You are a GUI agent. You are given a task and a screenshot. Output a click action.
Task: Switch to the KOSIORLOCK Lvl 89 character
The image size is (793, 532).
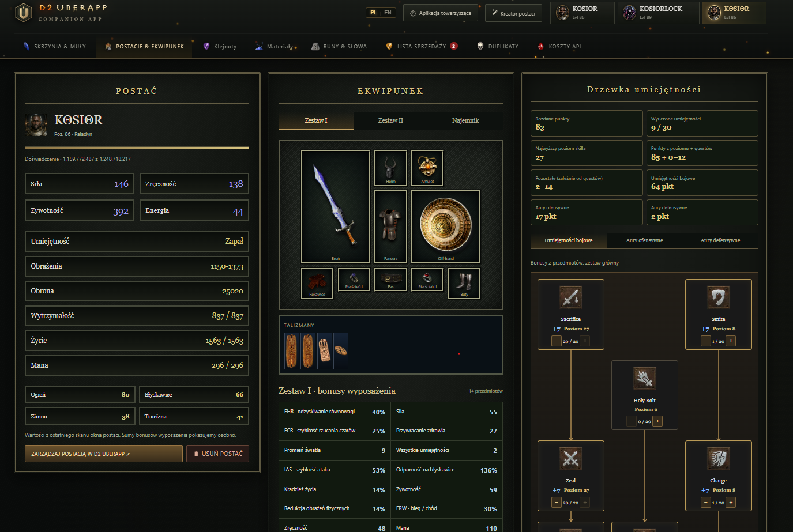[x=658, y=13]
